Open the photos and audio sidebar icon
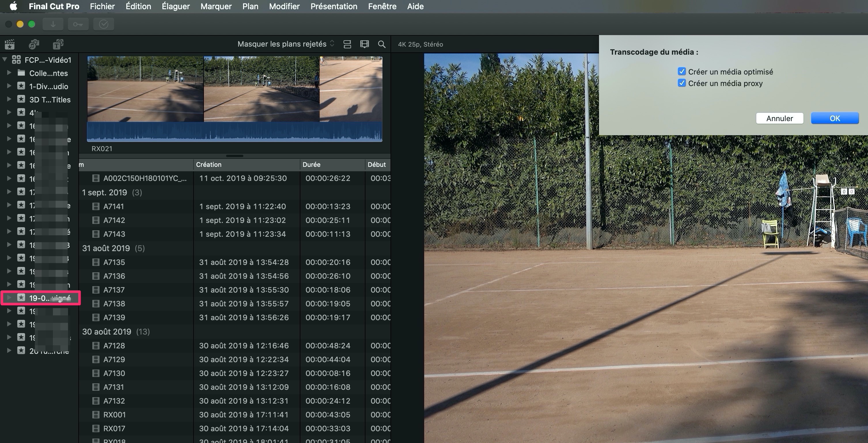 34,44
